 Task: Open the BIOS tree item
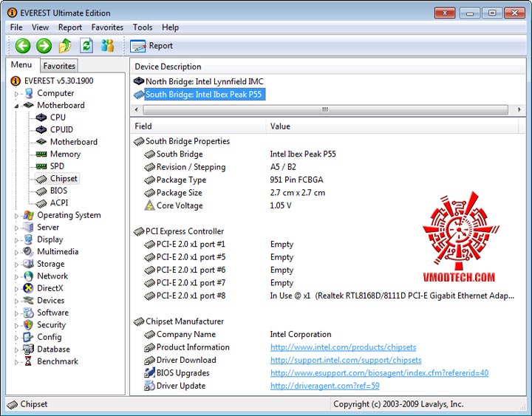(x=58, y=191)
